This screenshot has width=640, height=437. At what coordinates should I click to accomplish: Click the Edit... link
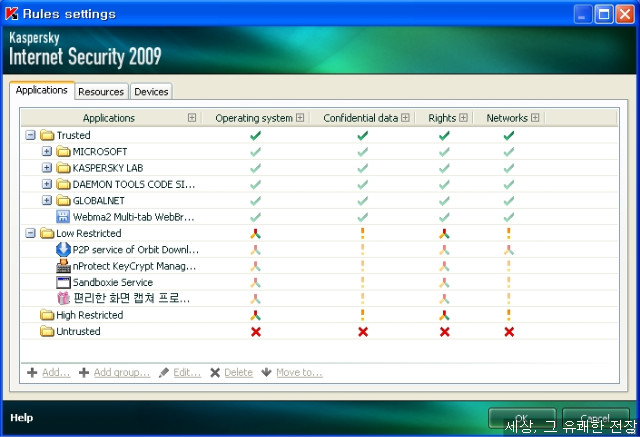[x=187, y=373]
